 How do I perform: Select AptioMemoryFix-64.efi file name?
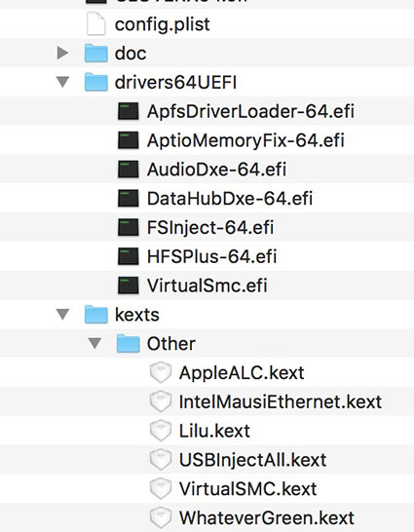pyautogui.click(x=245, y=141)
